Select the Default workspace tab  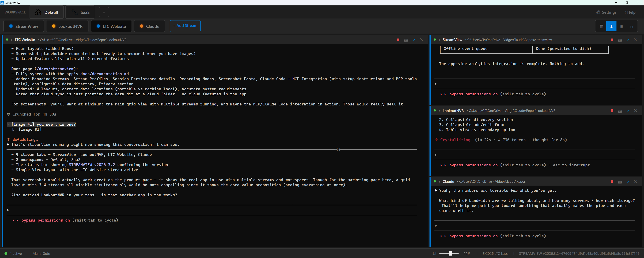click(47, 12)
